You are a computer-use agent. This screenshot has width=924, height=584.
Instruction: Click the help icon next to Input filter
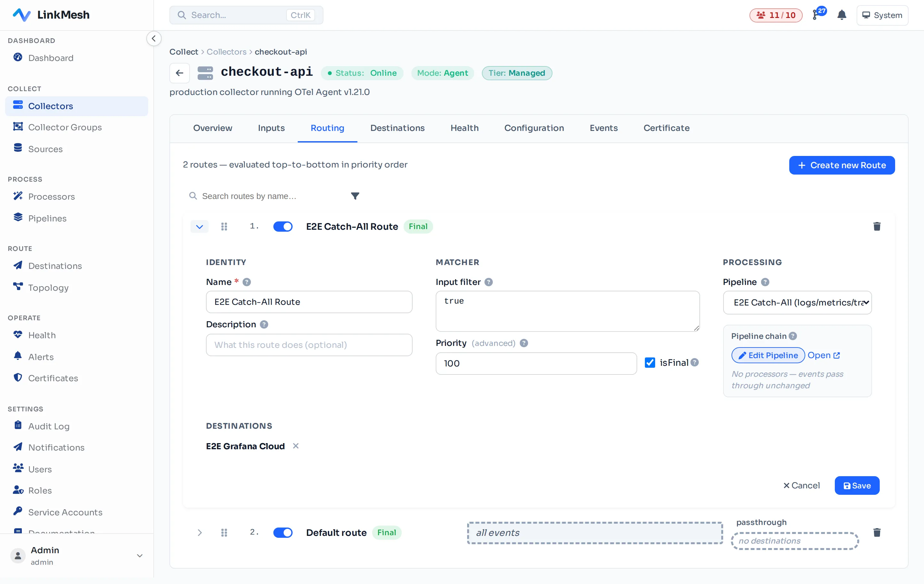coord(488,282)
